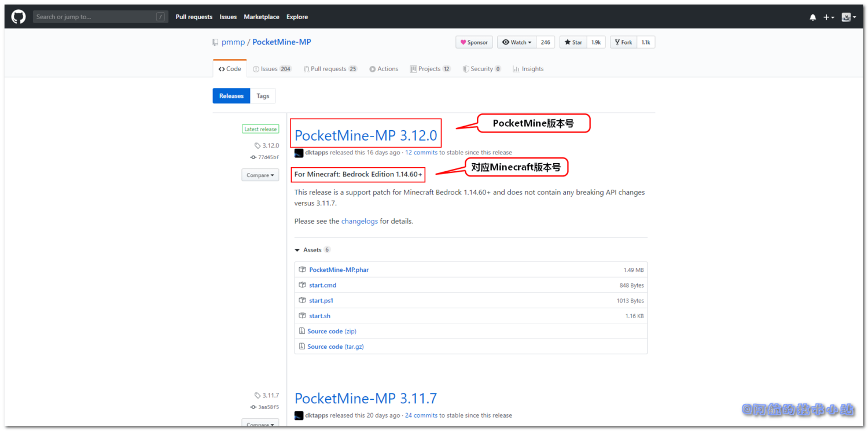Star the PocketMine-MP repository
The width and height of the screenshot is (868, 431).
tap(572, 42)
